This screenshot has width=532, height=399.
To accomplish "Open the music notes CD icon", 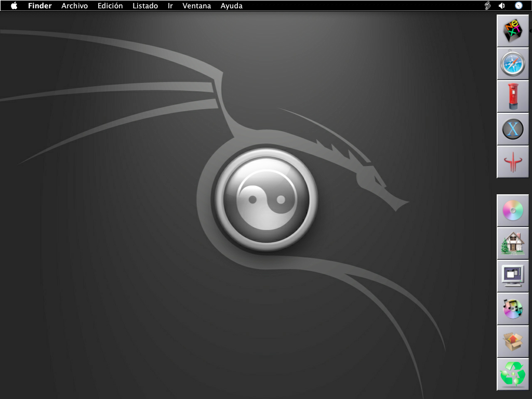I will pos(513,309).
